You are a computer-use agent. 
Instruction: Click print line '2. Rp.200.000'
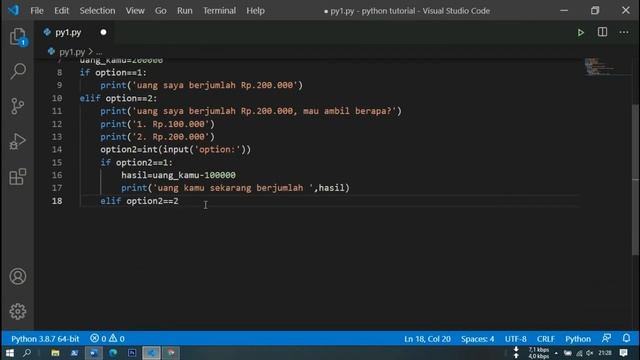pyautogui.click(x=158, y=137)
